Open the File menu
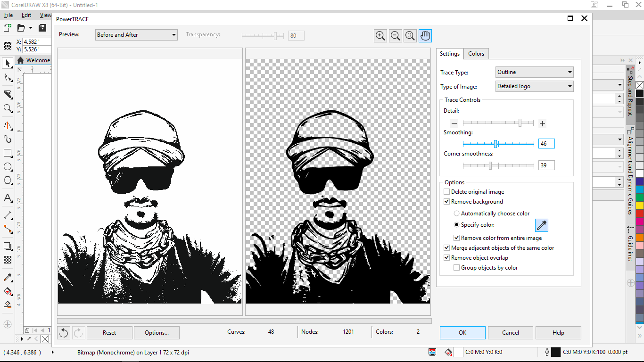The width and height of the screenshot is (644, 362). [8, 15]
